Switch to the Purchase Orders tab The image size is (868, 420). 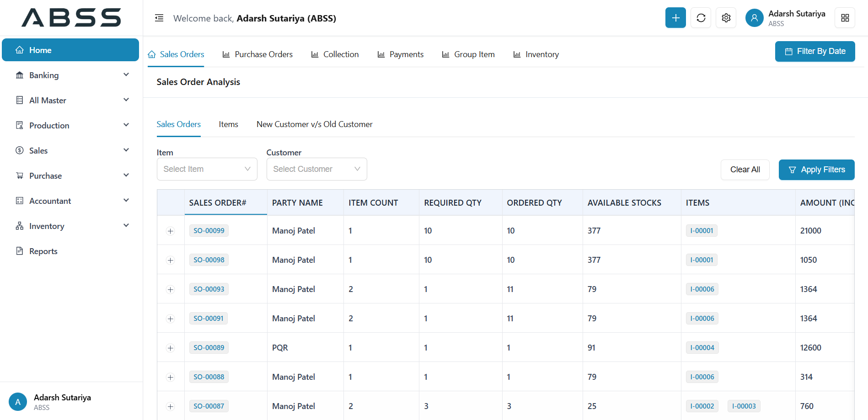(257, 54)
